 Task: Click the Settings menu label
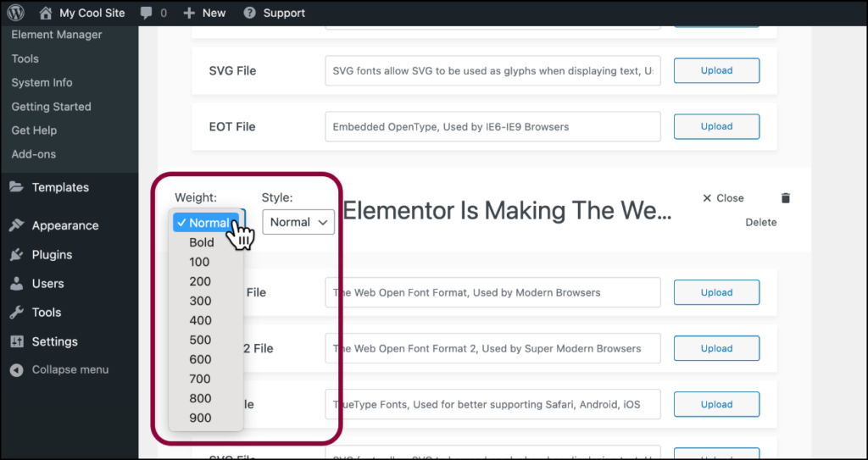(55, 341)
